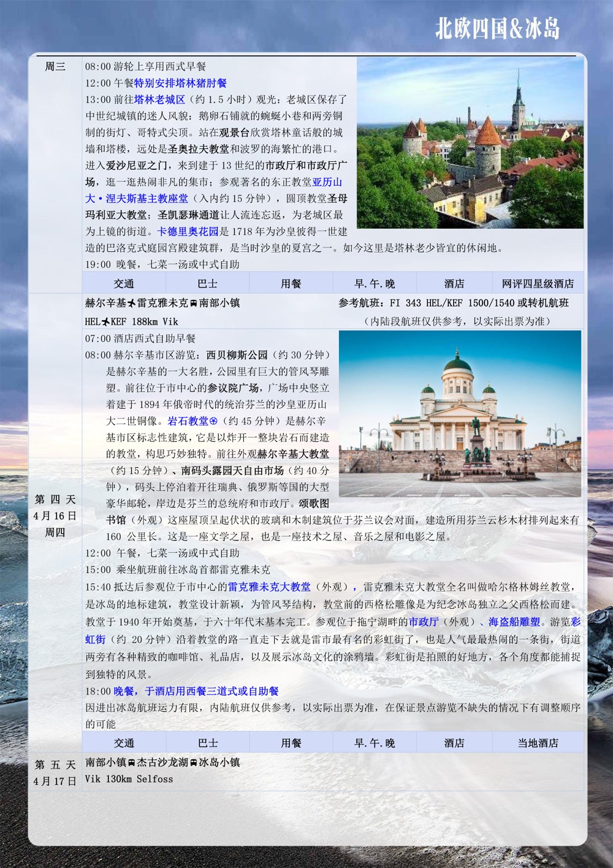The height and width of the screenshot is (868, 613).
Task: Click the 海盗船雕塑 link
Action: click(514, 622)
